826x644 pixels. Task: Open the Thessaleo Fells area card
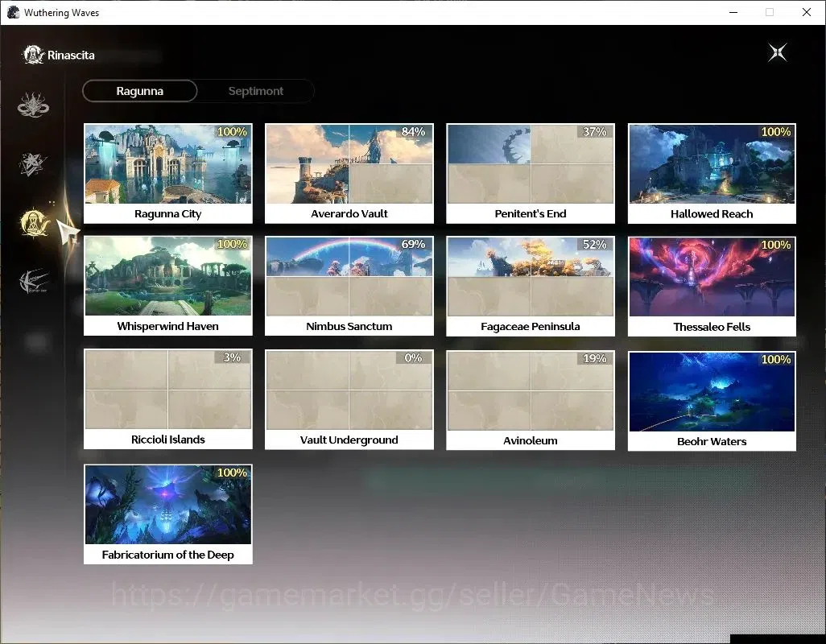point(712,286)
